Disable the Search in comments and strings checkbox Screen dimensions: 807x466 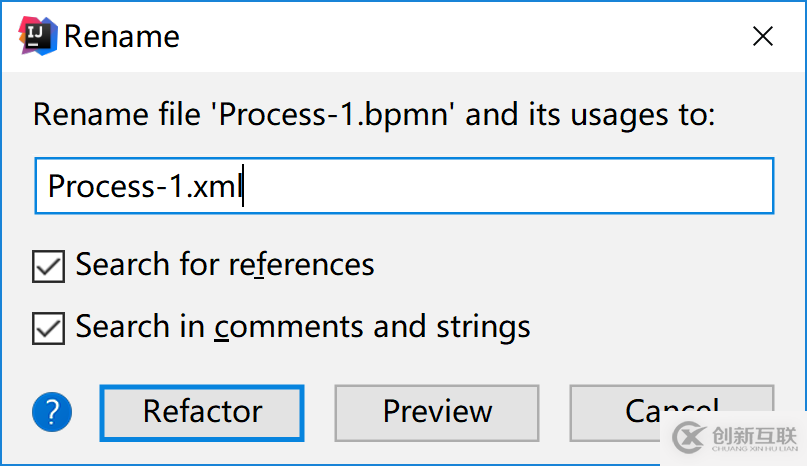point(49,327)
